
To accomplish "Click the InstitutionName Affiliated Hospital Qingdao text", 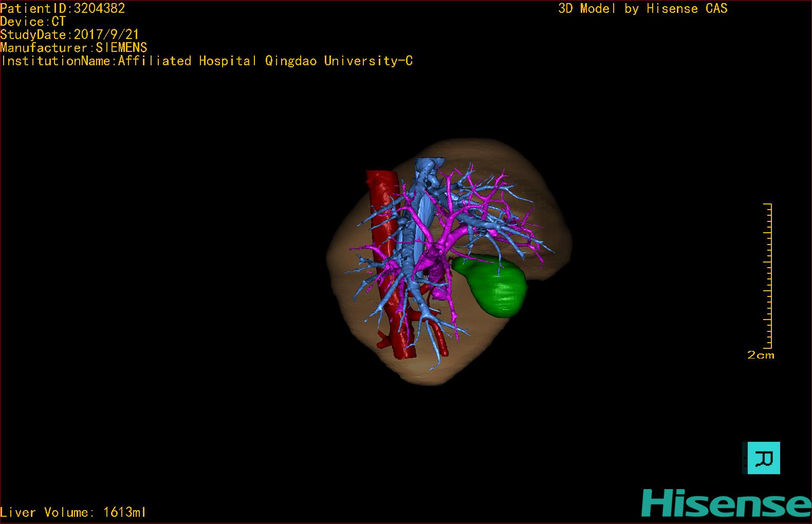I will click(207, 61).
